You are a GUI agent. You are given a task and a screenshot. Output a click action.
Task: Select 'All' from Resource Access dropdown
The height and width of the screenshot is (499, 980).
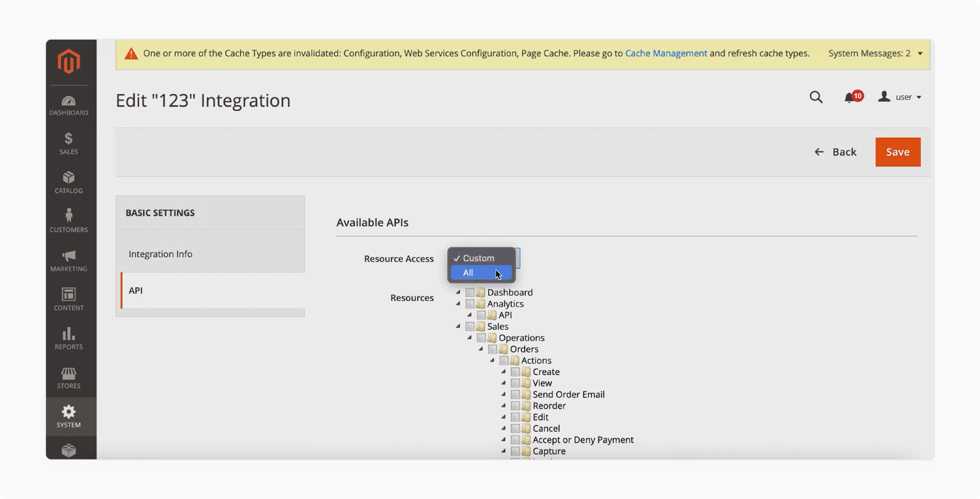click(480, 272)
